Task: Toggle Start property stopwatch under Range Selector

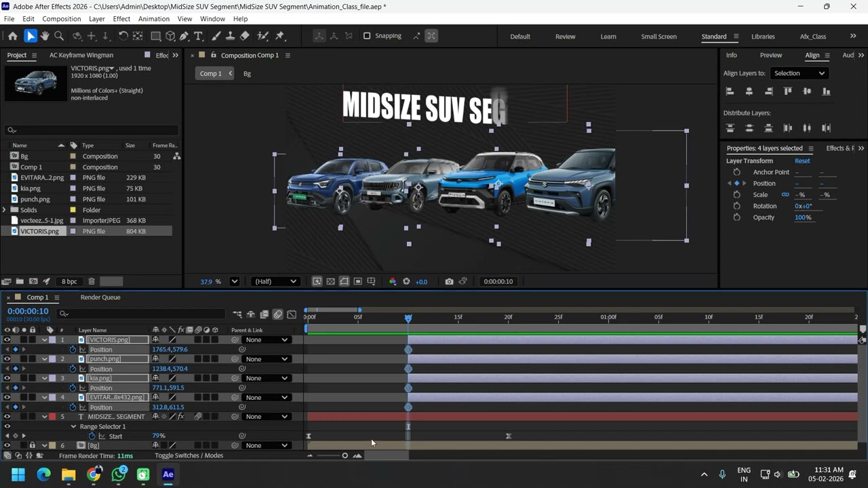Action: (x=92, y=436)
